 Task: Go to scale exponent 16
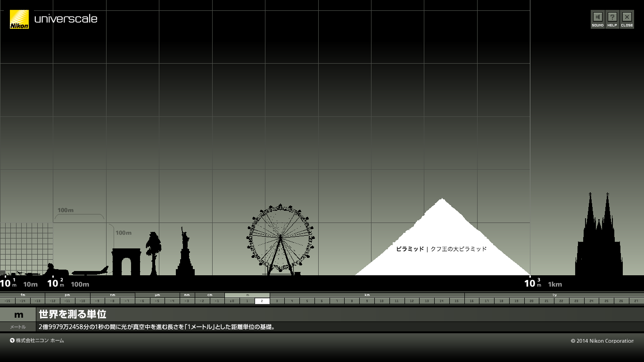click(472, 301)
